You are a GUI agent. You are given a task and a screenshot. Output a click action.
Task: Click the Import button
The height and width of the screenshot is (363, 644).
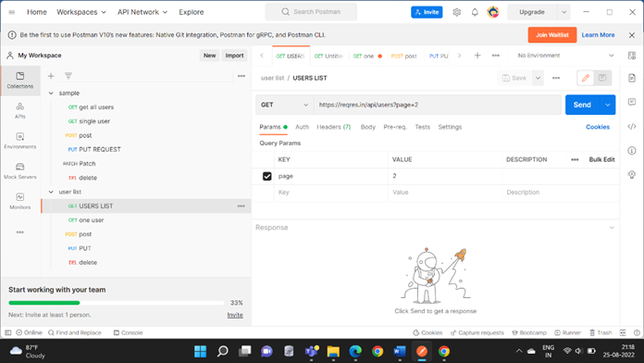coord(234,56)
